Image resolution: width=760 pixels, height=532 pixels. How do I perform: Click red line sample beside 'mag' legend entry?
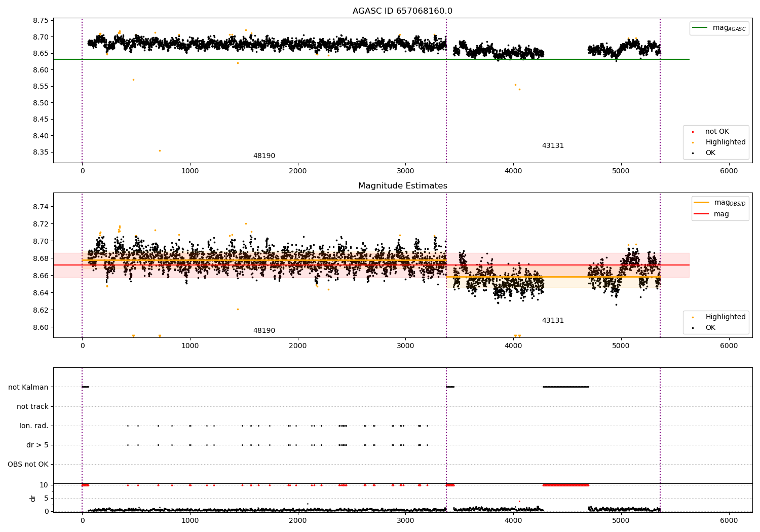pos(702,214)
